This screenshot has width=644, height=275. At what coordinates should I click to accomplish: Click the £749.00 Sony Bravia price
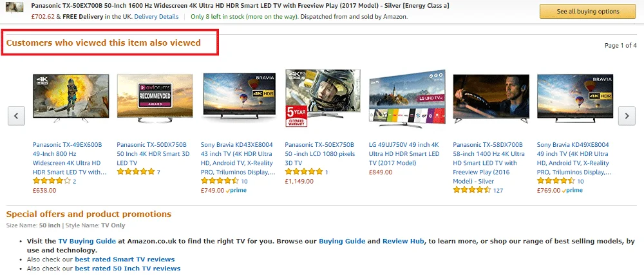coord(213,191)
